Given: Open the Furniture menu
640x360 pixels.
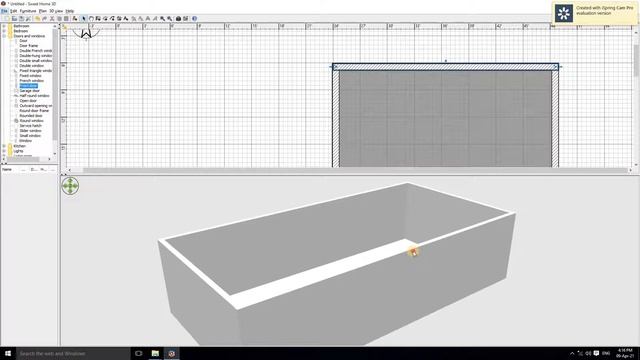Looking at the screenshot, I should (x=28, y=11).
